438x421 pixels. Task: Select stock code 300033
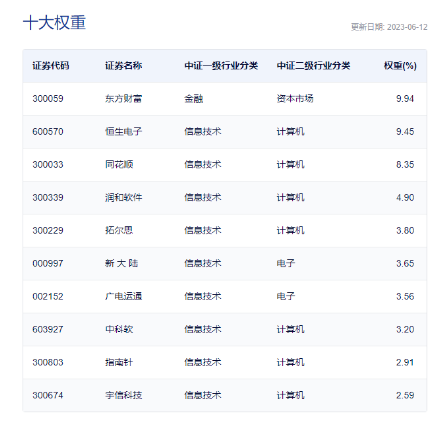48,165
